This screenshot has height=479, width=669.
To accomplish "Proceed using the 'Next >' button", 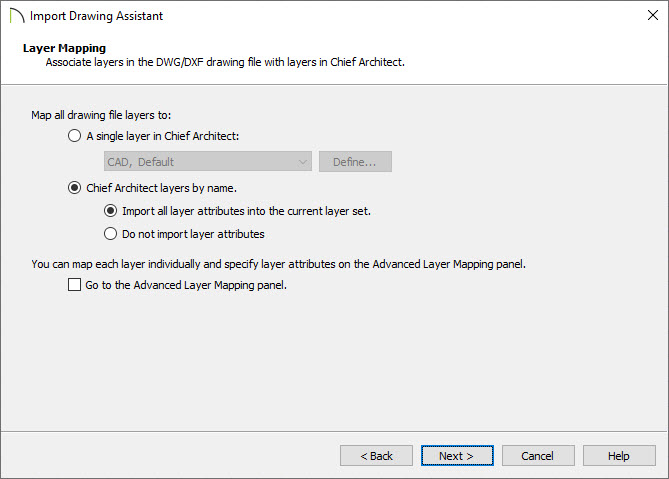I will click(x=457, y=456).
